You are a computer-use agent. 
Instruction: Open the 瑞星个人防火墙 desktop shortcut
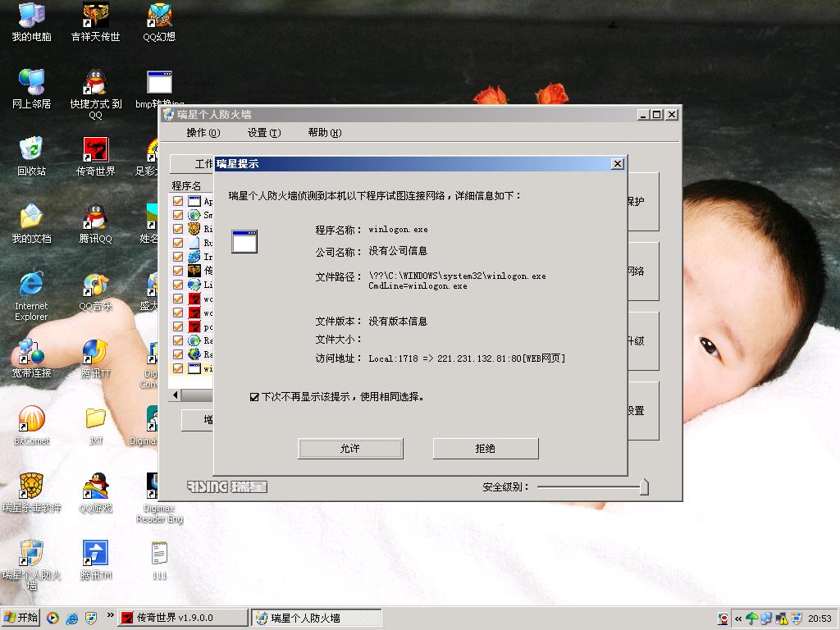(x=31, y=555)
